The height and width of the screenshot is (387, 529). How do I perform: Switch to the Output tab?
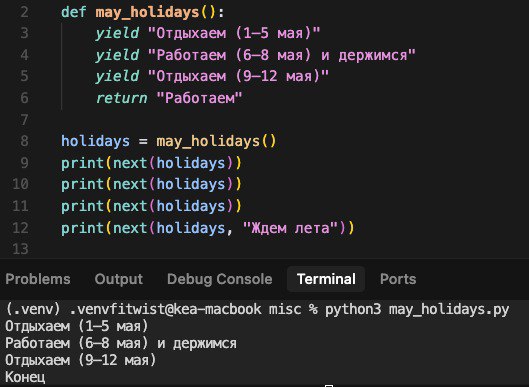119,279
